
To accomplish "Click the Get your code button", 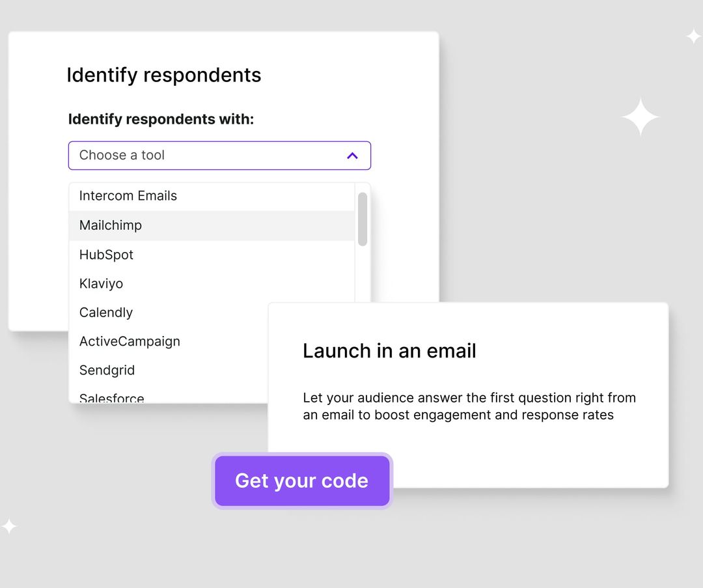I will coord(301,481).
